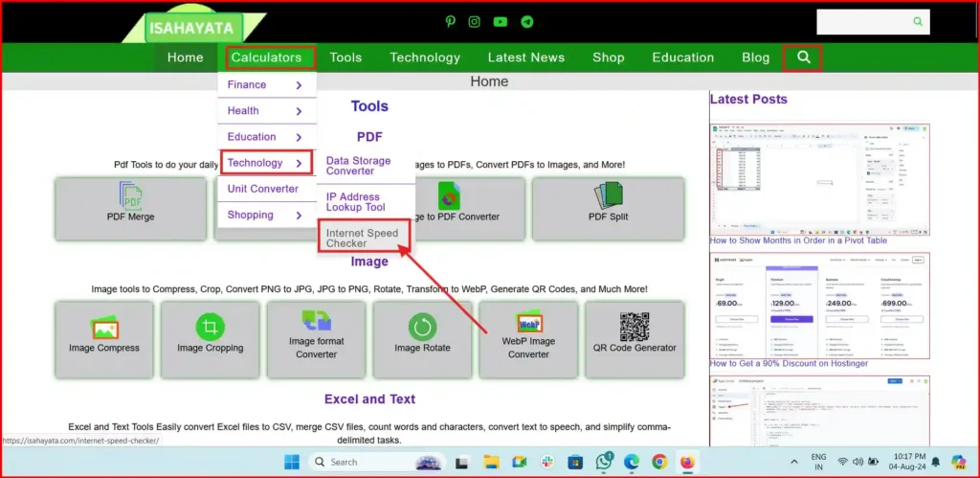Open the Pinterest social icon
980x478 pixels.
point(451,21)
